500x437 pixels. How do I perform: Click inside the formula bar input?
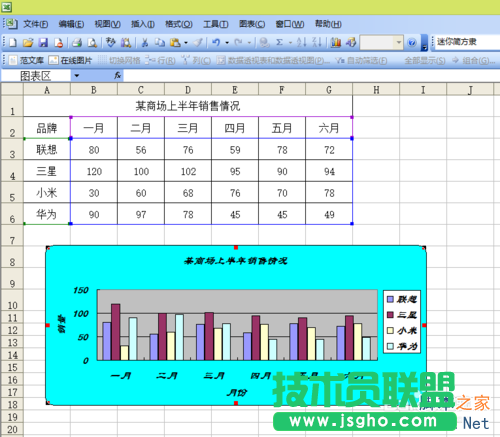click(x=311, y=76)
